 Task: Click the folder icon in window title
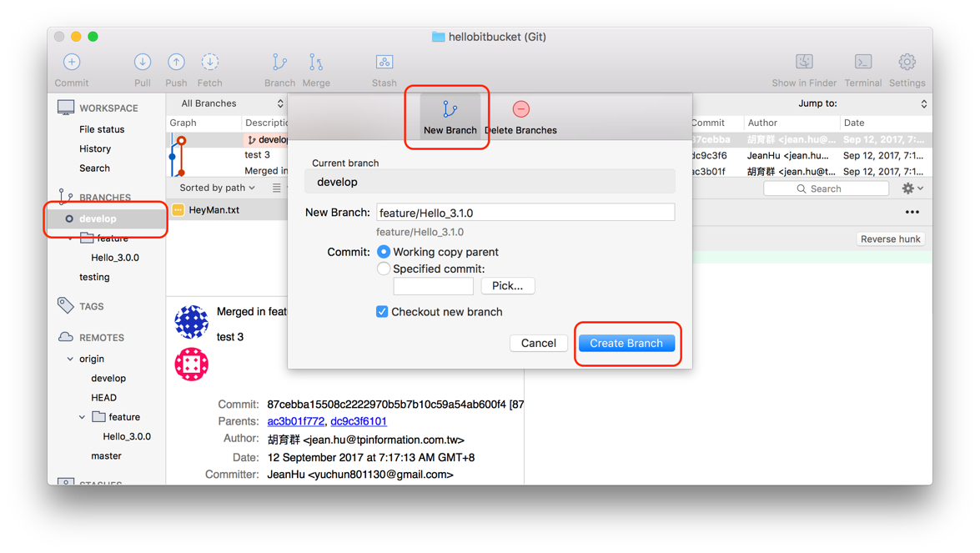[x=438, y=37]
